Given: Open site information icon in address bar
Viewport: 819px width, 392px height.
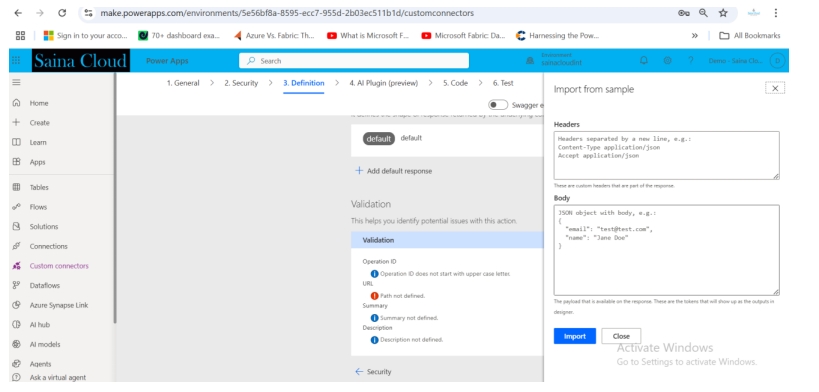Looking at the screenshot, I should coord(88,13).
